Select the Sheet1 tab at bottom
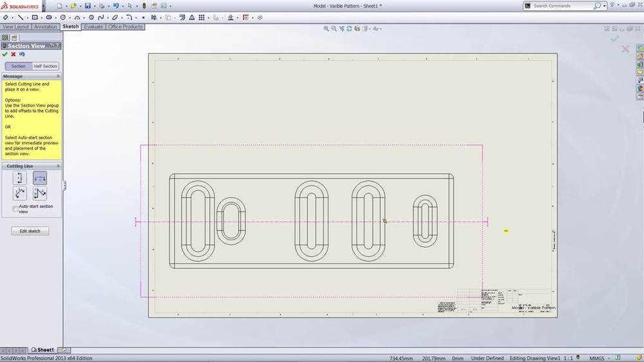Screen dimensions: 644x362 (44, 350)
